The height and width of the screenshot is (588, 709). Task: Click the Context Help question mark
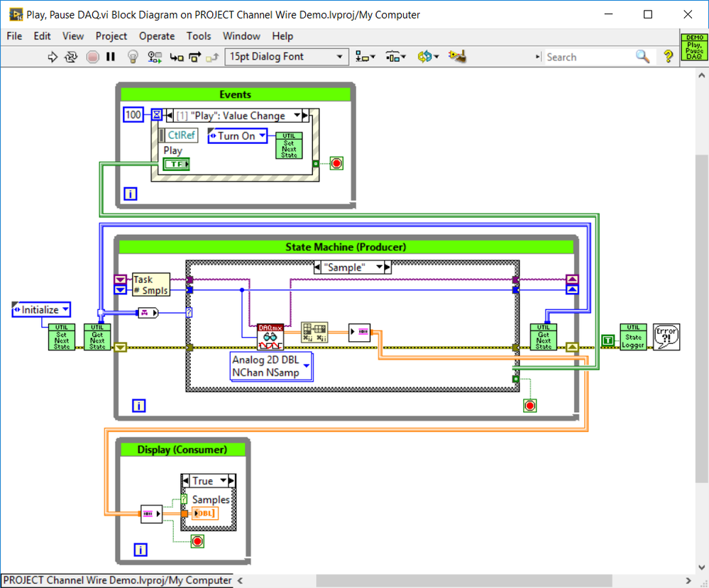pos(668,57)
